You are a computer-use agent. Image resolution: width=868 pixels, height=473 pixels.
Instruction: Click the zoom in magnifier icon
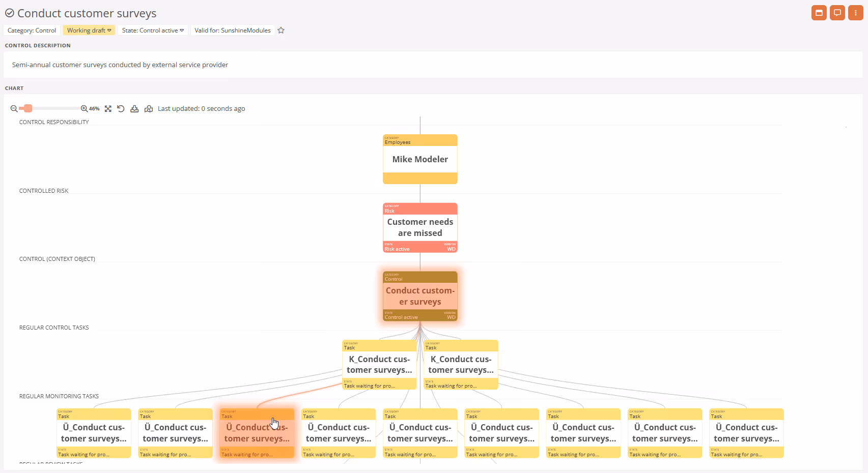pyautogui.click(x=84, y=109)
